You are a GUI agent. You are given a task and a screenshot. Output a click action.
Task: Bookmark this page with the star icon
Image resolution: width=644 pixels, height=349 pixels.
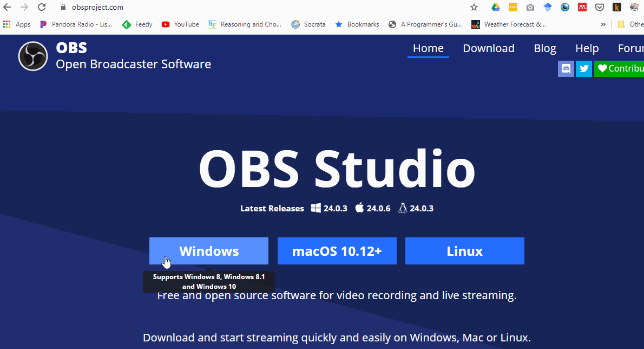coord(474,8)
